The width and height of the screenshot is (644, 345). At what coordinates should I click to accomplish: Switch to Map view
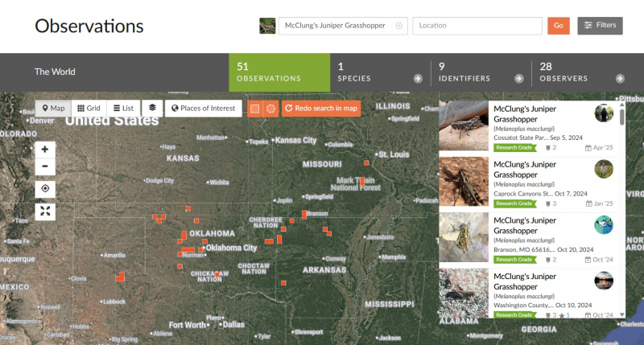53,109
